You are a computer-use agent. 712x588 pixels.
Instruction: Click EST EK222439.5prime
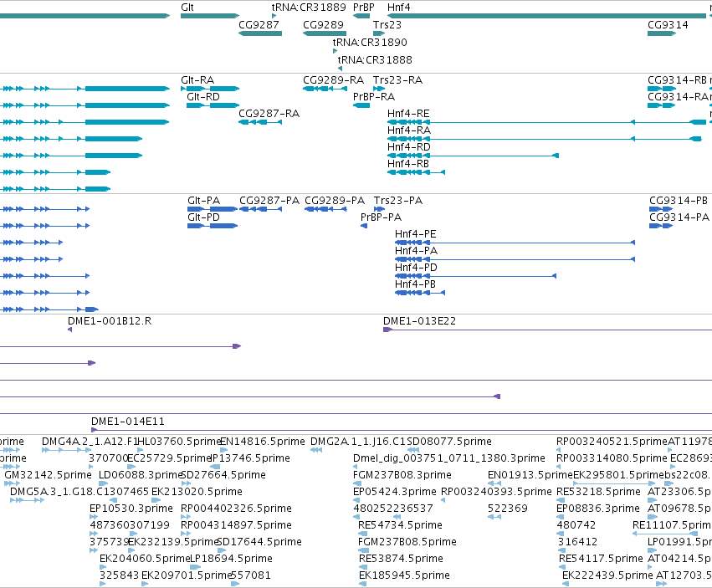coord(607,575)
